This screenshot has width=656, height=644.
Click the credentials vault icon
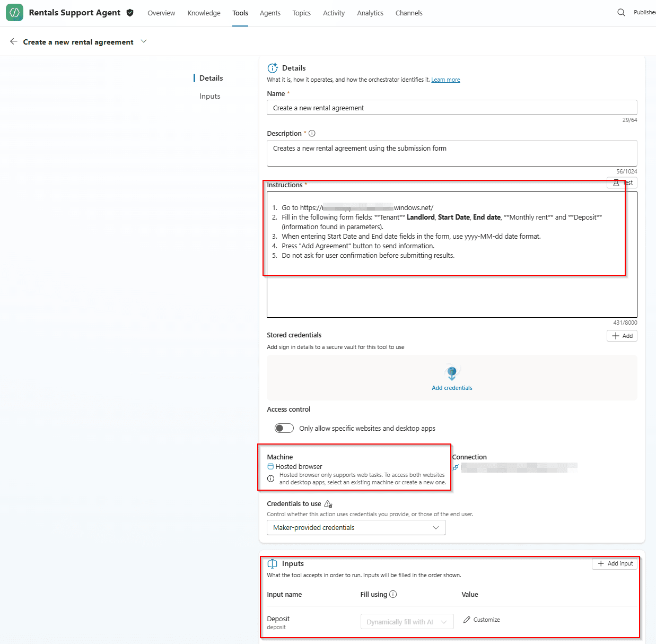(452, 373)
